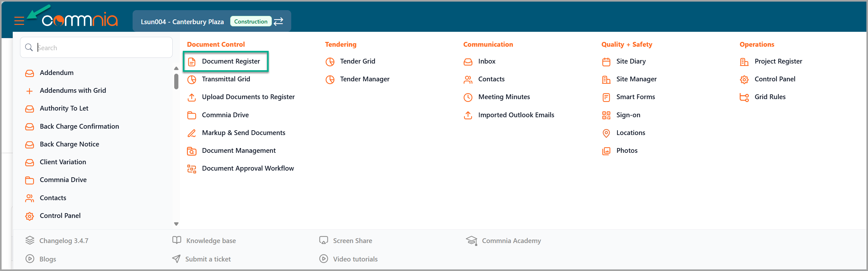
Task: Click the Project Register building icon
Action: tap(744, 62)
